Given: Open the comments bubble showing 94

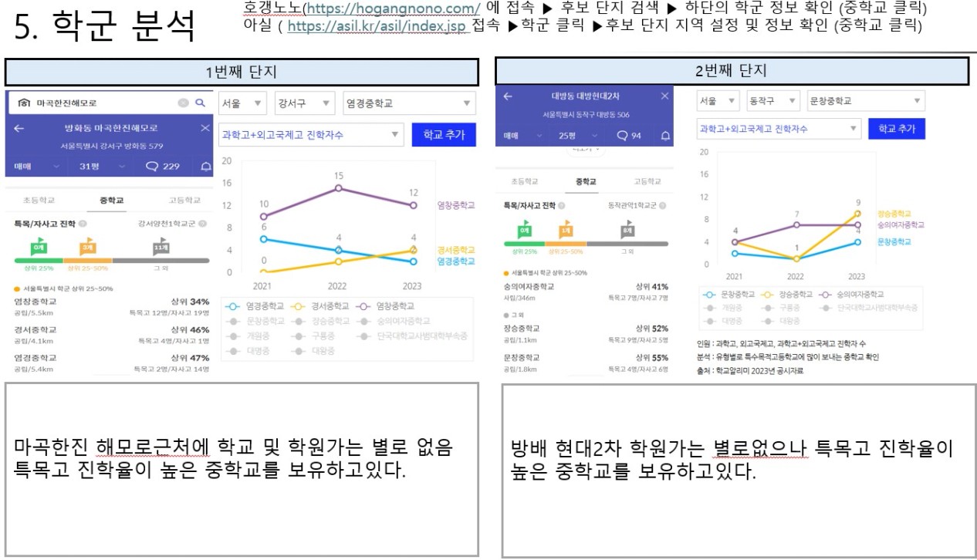Looking at the screenshot, I should 629,136.
